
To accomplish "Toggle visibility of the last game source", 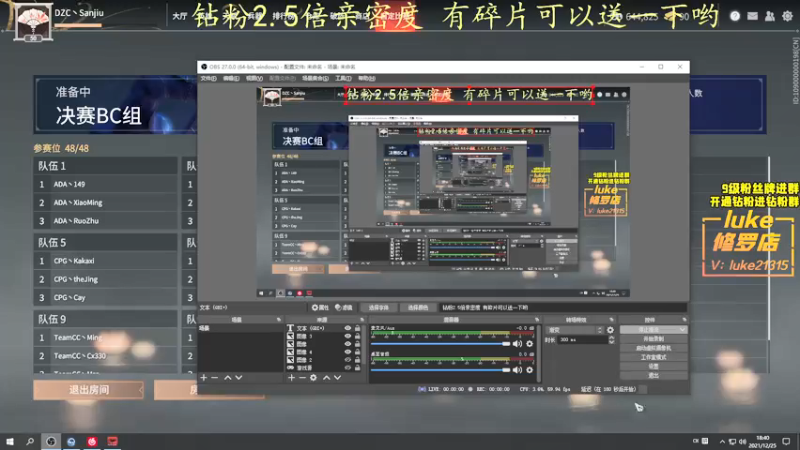I will 348,367.
